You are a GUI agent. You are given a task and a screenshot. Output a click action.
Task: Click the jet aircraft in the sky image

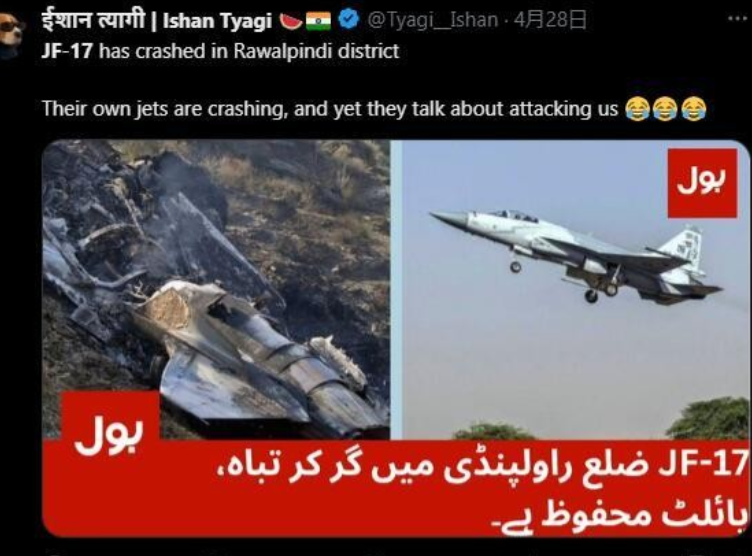pyautogui.click(x=576, y=257)
